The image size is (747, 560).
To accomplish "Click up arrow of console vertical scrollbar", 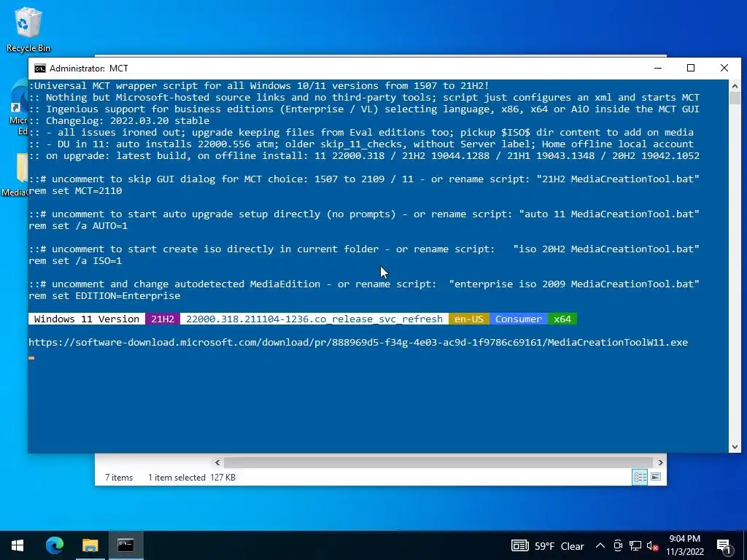I will (735, 86).
